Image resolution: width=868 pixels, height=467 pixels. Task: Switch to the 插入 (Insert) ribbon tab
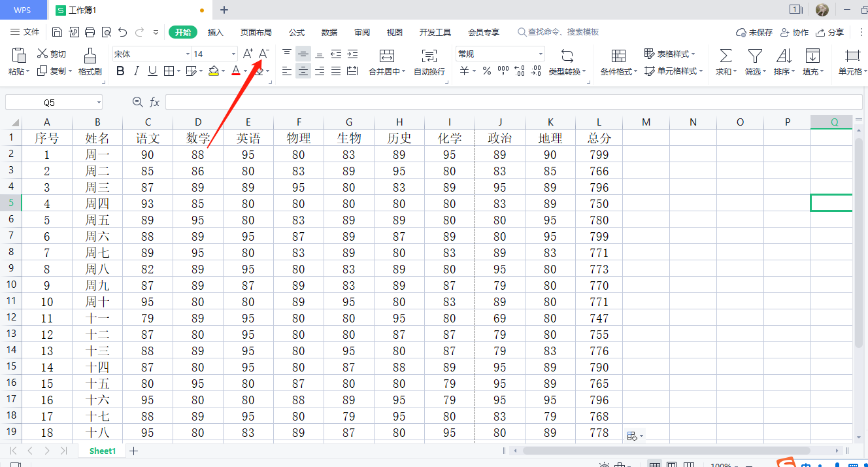(216, 32)
